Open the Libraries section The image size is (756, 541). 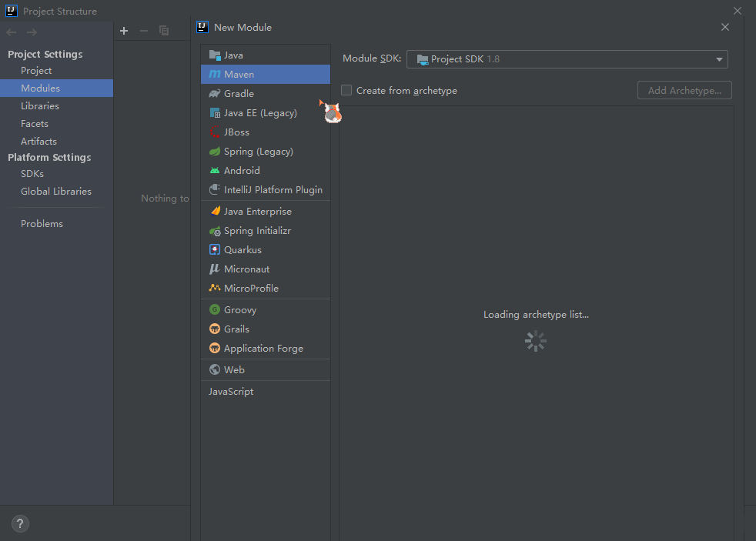(40, 106)
